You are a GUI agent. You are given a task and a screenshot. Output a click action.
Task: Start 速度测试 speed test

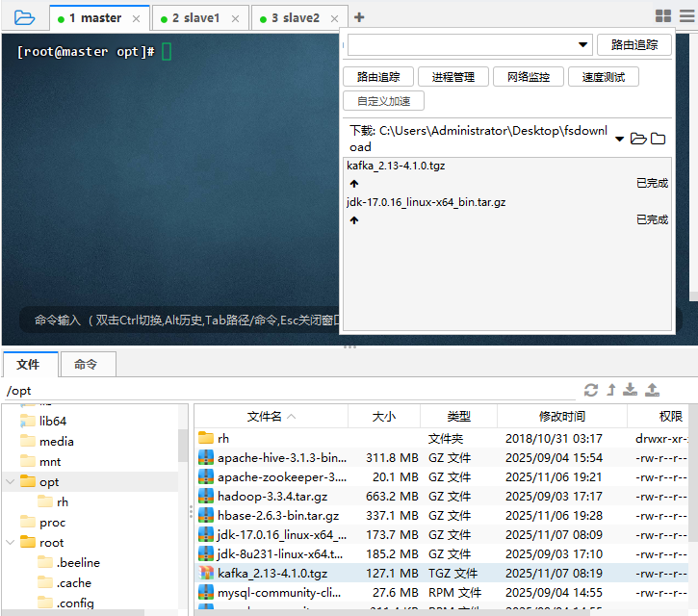tap(604, 77)
